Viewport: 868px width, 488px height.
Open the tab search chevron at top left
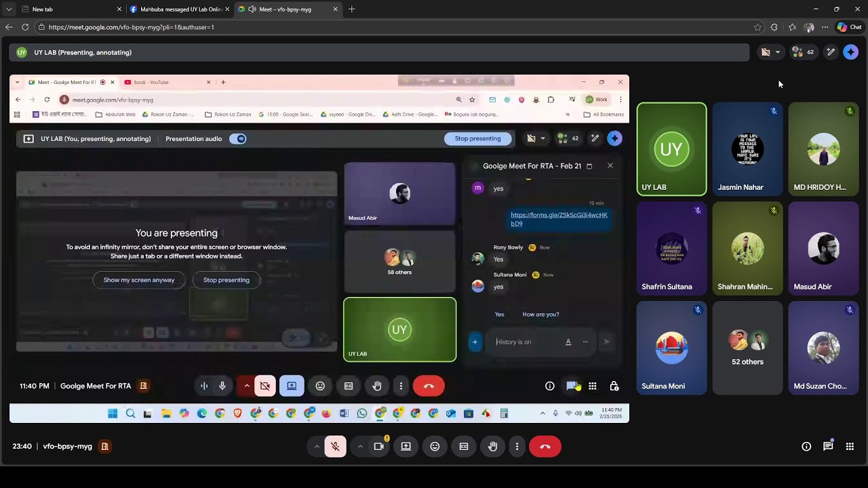click(8, 9)
